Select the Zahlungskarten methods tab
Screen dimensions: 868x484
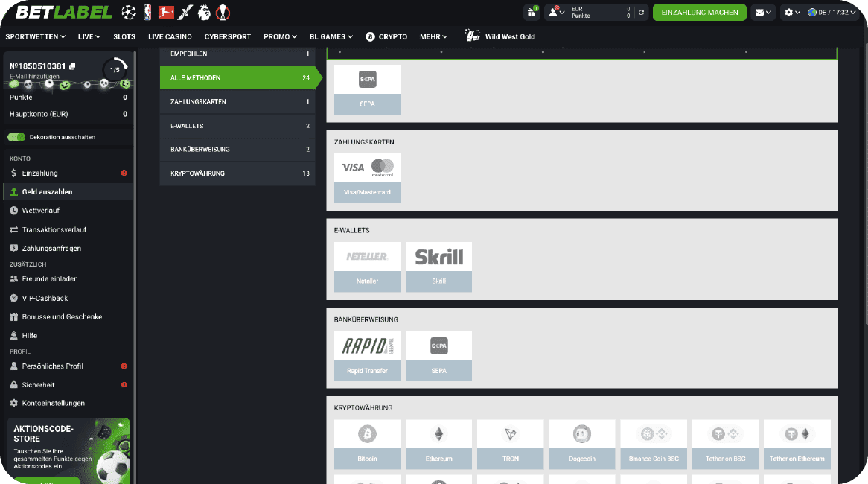point(237,102)
